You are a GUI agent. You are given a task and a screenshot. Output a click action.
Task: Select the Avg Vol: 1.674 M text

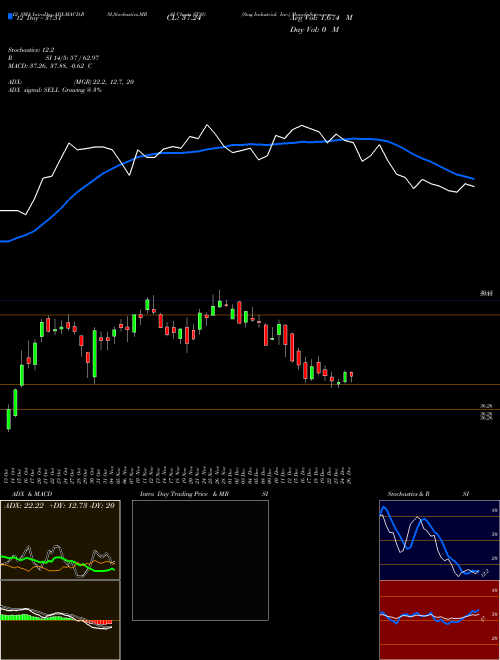pos(321,18)
